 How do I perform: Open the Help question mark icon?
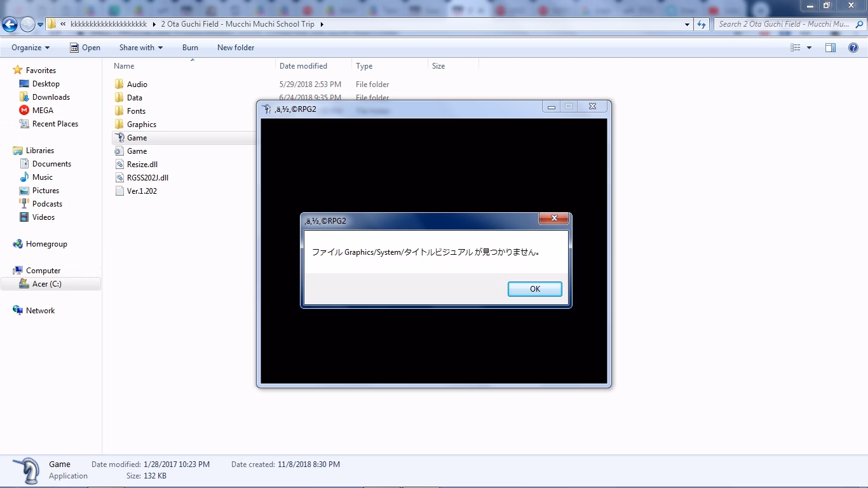tap(853, 48)
